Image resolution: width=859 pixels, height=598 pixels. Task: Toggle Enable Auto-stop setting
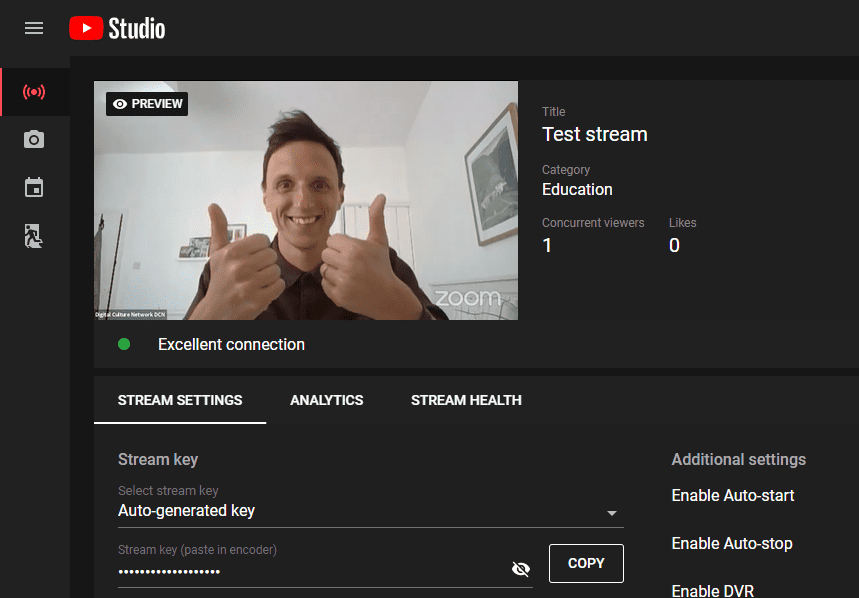pos(732,543)
